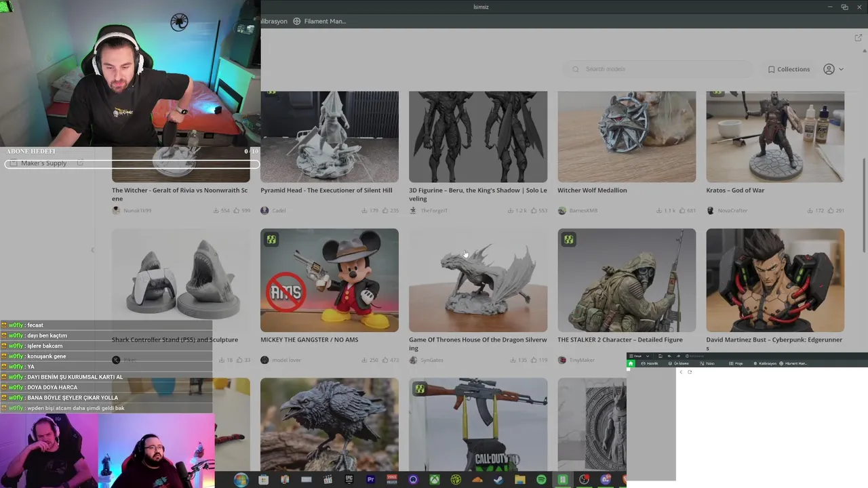Launch Epic Games Launcher from taskbar
Screen dimensions: 868x488
click(349, 480)
